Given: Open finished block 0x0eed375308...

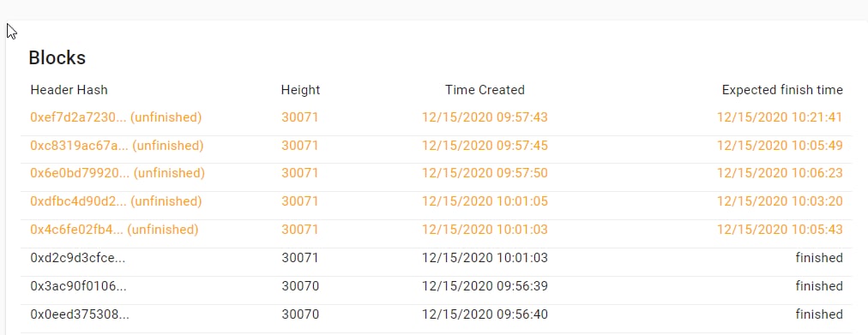Looking at the screenshot, I should [81, 314].
